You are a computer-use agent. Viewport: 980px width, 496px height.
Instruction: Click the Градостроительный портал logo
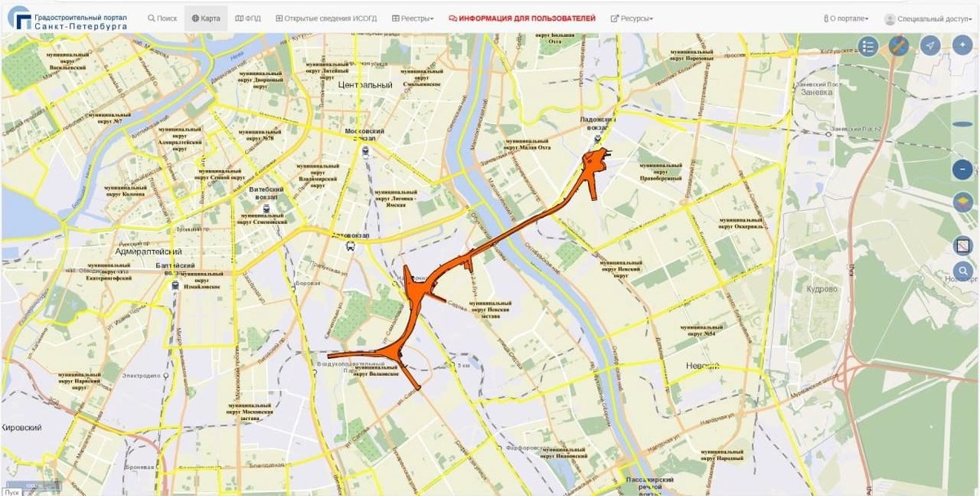(x=68, y=18)
